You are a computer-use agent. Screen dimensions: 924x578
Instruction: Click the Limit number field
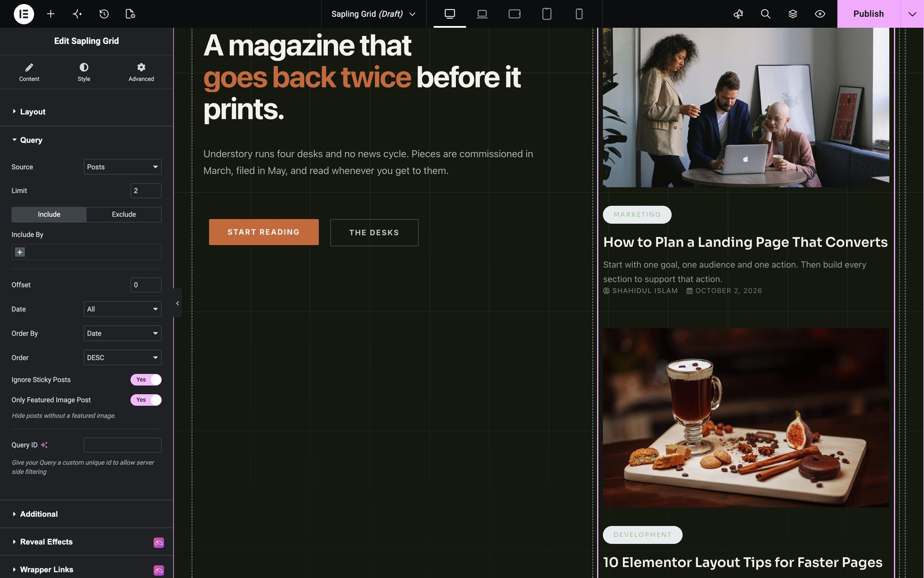pos(146,191)
